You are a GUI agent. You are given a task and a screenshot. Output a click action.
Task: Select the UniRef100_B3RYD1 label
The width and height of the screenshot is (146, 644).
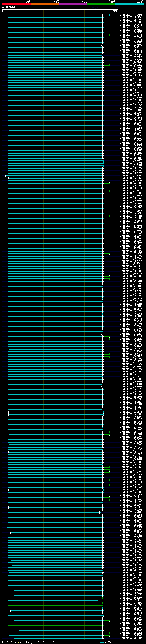click(131, 289)
